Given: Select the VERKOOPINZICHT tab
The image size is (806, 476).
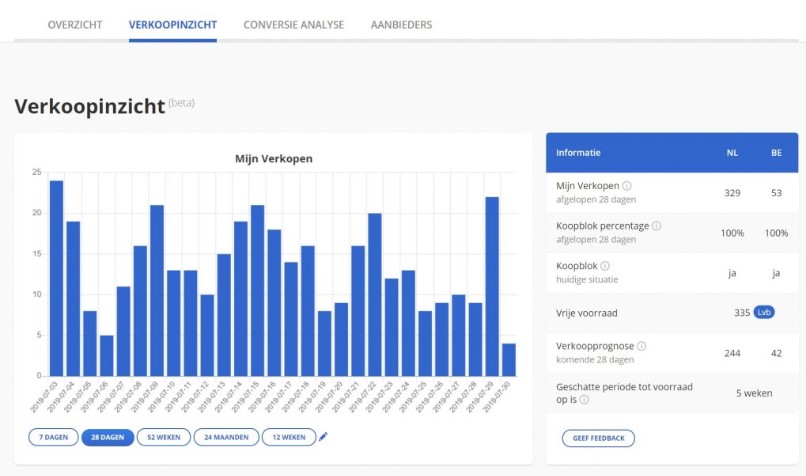Looking at the screenshot, I should [x=173, y=25].
